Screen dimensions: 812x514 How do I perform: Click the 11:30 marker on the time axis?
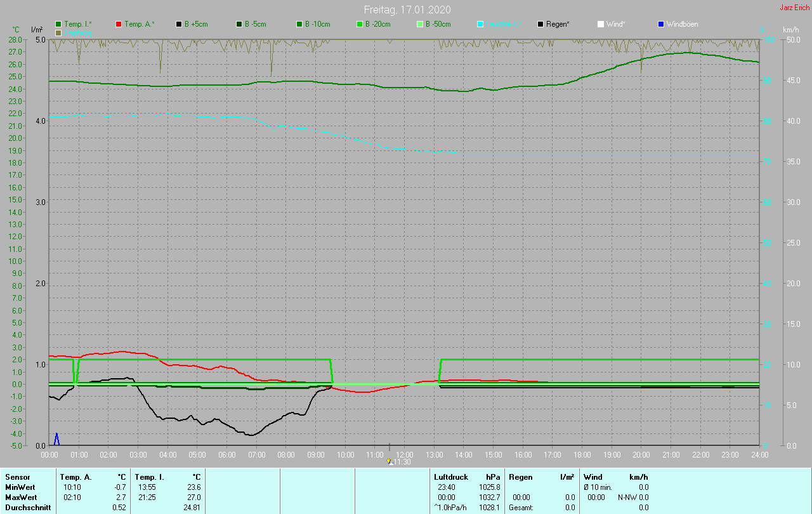click(x=390, y=461)
